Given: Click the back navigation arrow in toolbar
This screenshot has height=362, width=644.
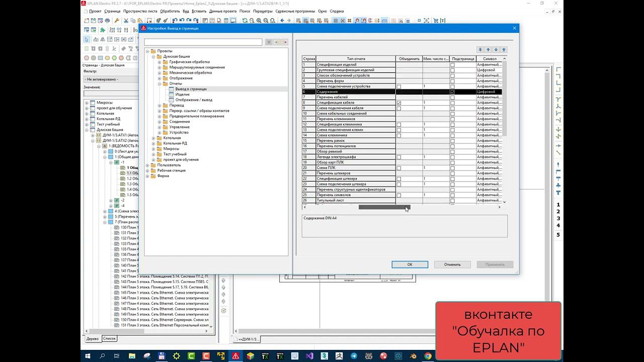Looking at the screenshot, I should [x=282, y=21].
